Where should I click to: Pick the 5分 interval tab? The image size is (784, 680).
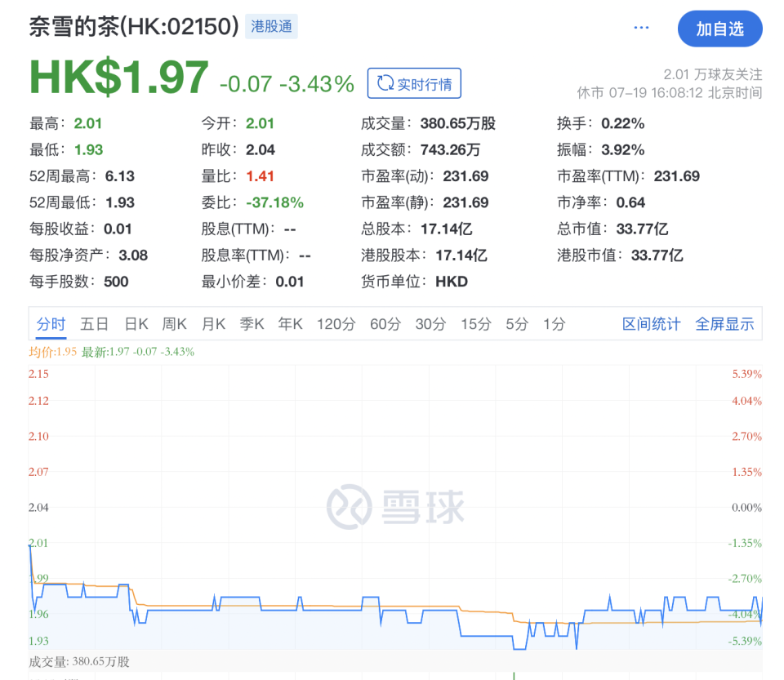pos(517,324)
